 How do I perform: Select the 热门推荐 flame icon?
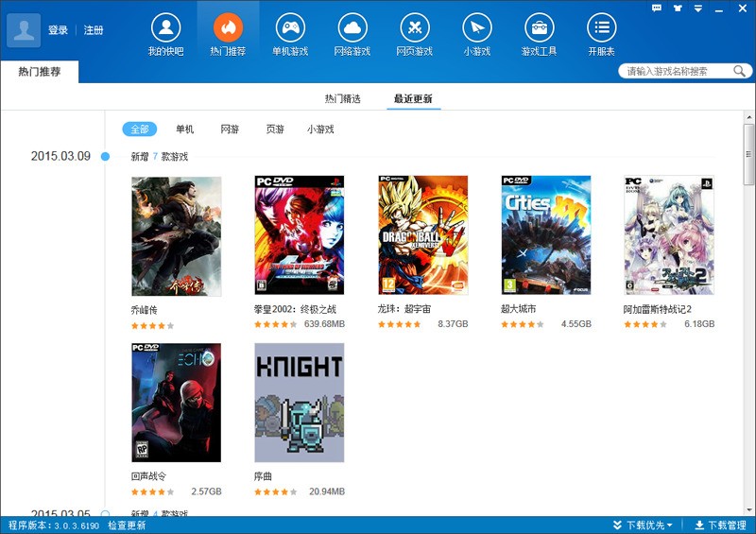(228, 27)
